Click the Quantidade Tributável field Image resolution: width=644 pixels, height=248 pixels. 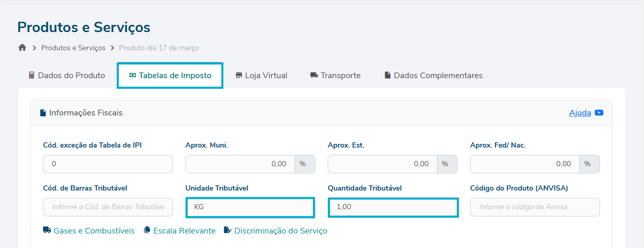point(392,207)
